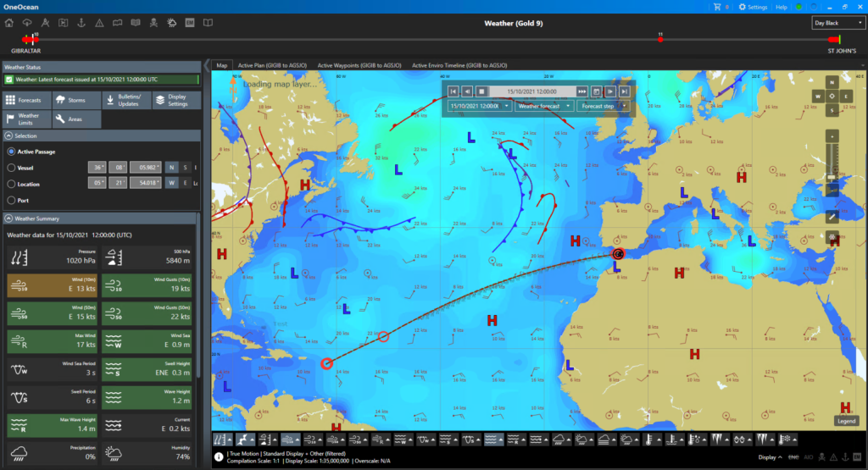Click the info icon in status bar
The width and height of the screenshot is (868, 470).
(219, 456)
